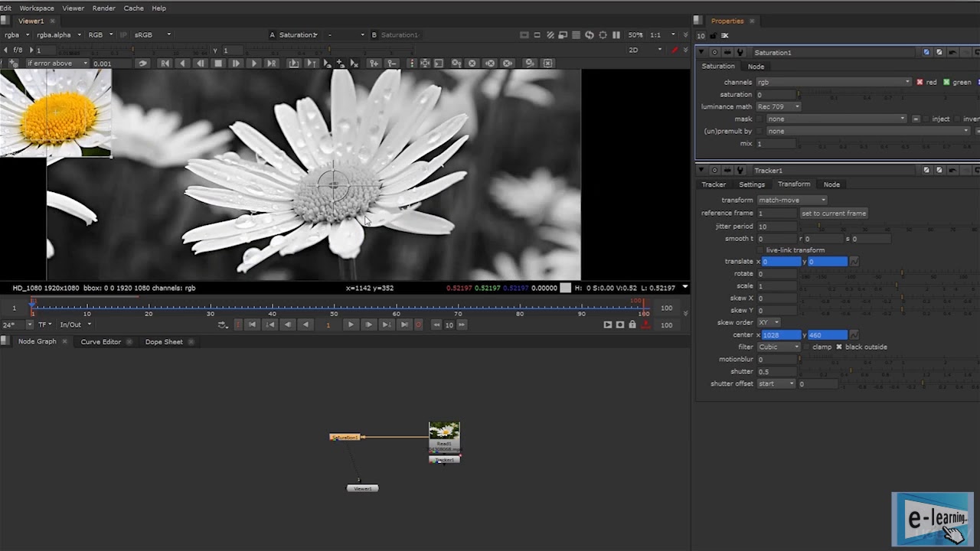
Task: Click the wrench icon in Tracker1 header
Action: tap(740, 171)
